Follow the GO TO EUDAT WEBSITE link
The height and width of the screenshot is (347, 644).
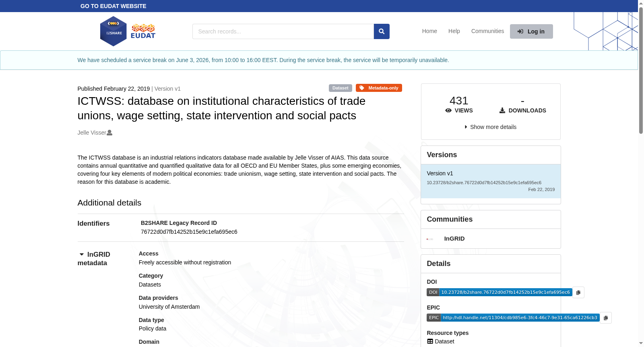coord(114,6)
